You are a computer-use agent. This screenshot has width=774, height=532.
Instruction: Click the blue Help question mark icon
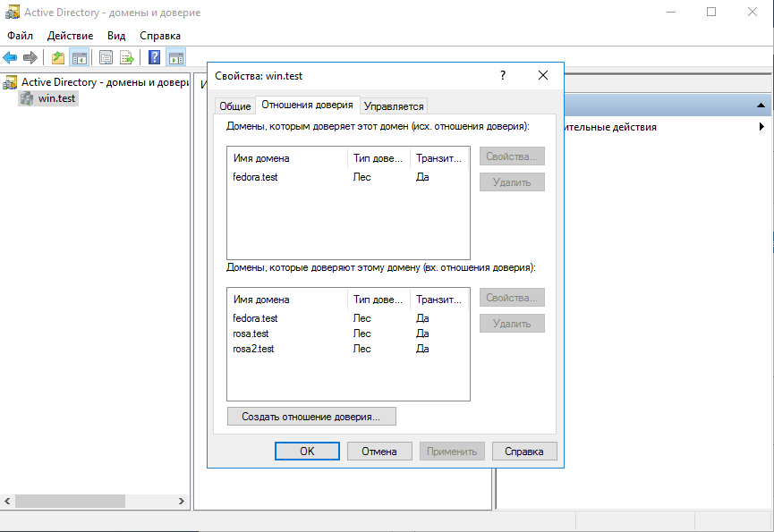[154, 58]
